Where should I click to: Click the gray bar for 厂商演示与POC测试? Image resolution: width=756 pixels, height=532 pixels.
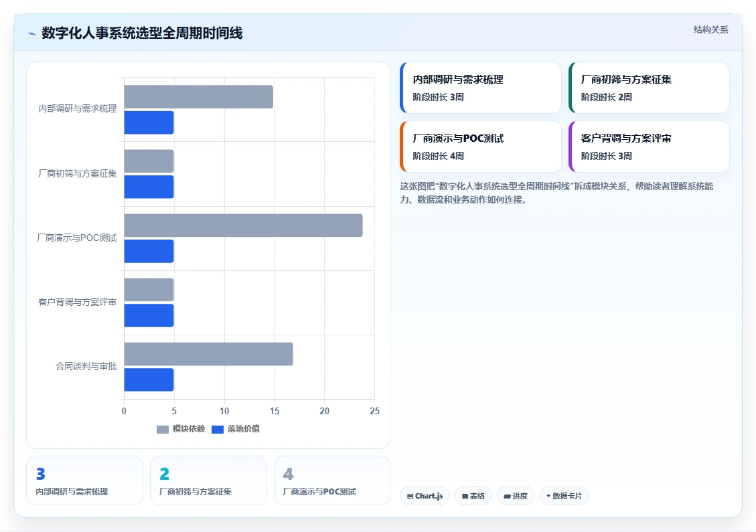point(244,226)
